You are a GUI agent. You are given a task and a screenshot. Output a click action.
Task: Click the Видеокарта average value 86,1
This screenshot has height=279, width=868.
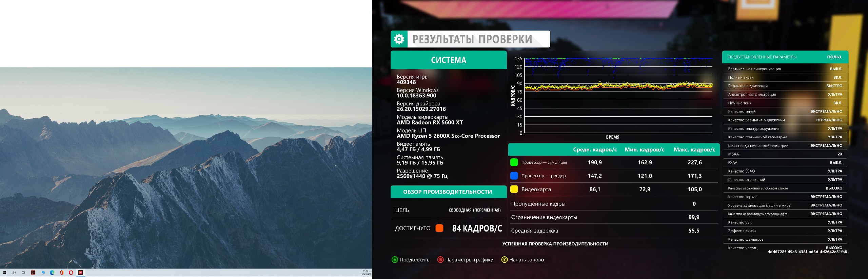(x=595, y=189)
